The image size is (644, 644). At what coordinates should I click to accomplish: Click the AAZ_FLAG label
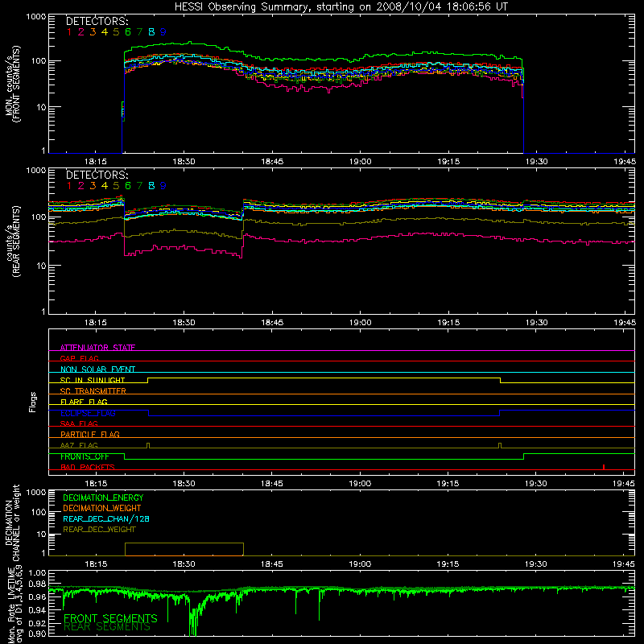(79, 445)
